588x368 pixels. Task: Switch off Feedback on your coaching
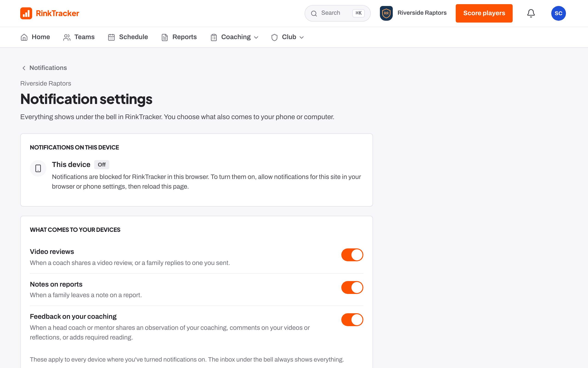(x=352, y=319)
